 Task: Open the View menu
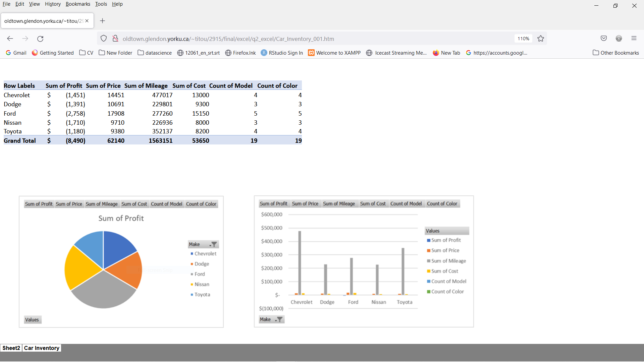[x=34, y=4]
